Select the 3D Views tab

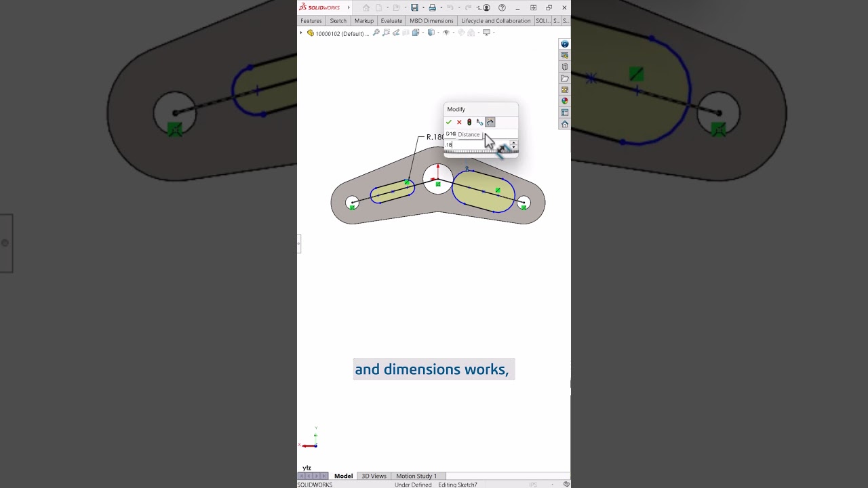374,476
